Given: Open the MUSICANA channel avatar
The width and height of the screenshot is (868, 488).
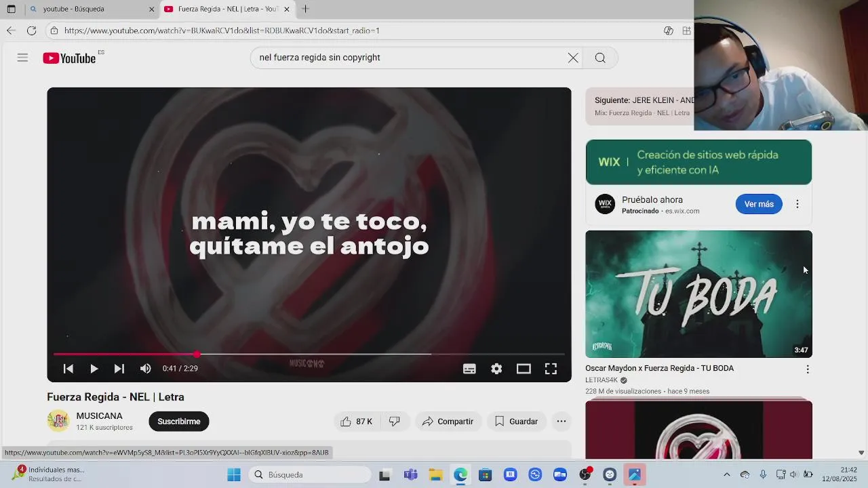Looking at the screenshot, I should 58,421.
